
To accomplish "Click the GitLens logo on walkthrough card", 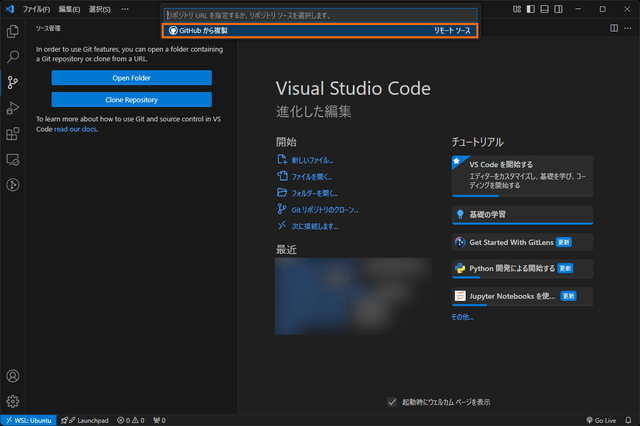I will [x=460, y=242].
